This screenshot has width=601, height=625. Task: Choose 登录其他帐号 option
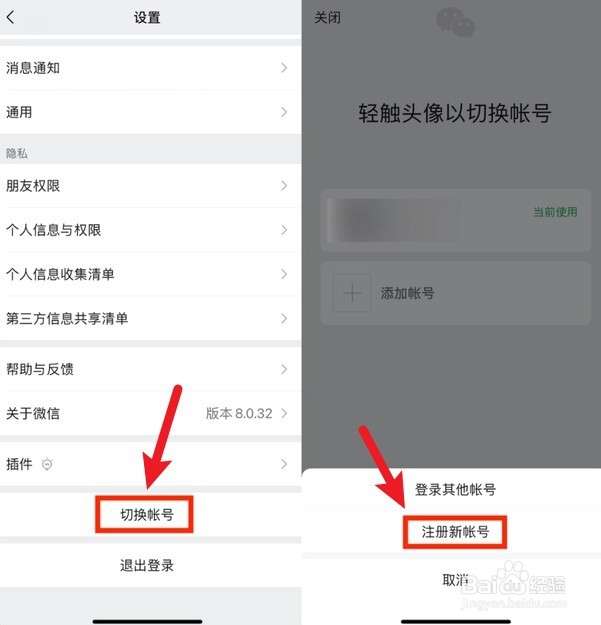coord(455,489)
